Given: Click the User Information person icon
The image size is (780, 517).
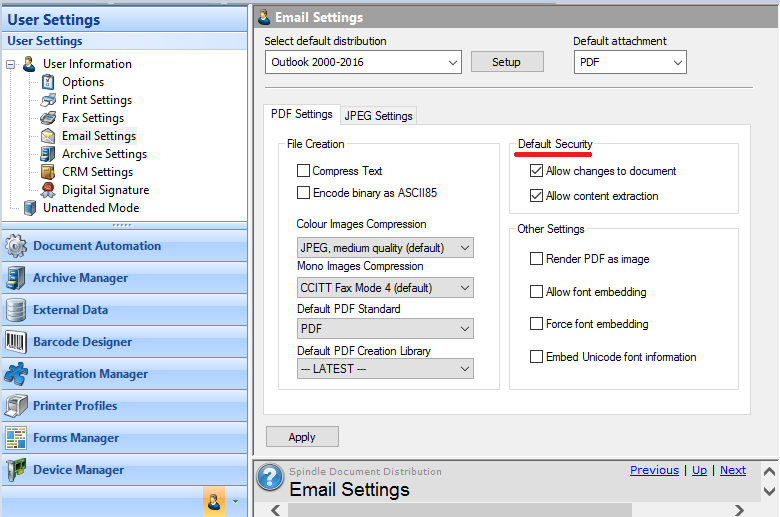Looking at the screenshot, I should coord(29,64).
